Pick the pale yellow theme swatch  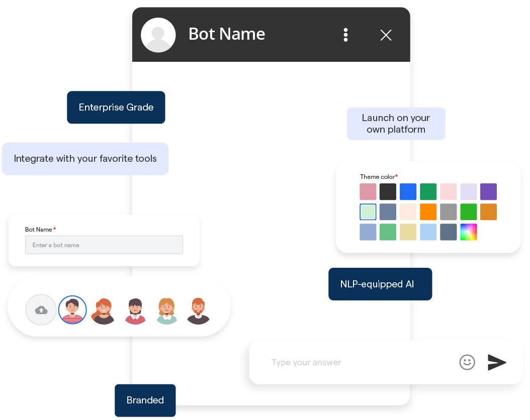pos(408,232)
